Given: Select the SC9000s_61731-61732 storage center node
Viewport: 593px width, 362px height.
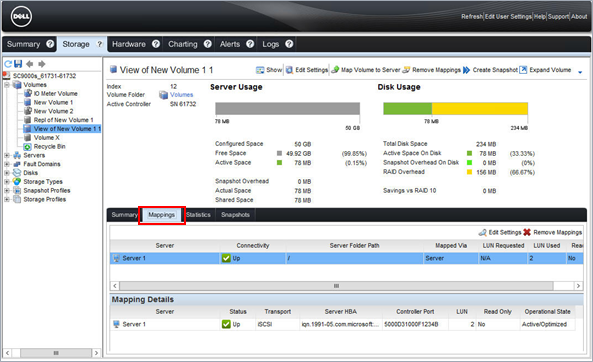Looking at the screenshot, I should click(x=44, y=76).
